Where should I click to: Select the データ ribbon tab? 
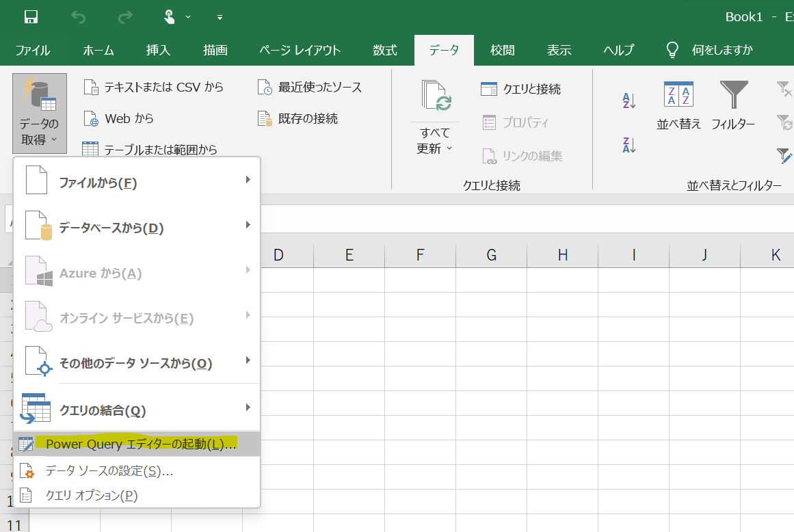click(x=444, y=50)
